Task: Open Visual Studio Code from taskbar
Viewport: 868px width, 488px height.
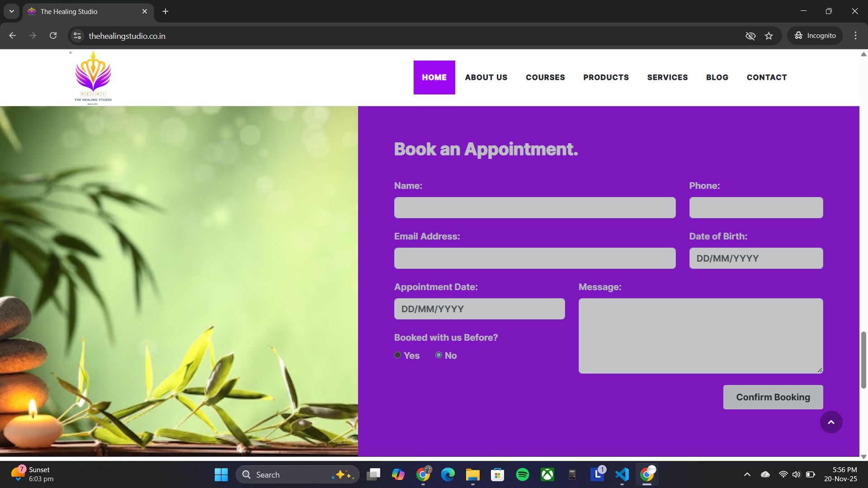Action: click(622, 474)
